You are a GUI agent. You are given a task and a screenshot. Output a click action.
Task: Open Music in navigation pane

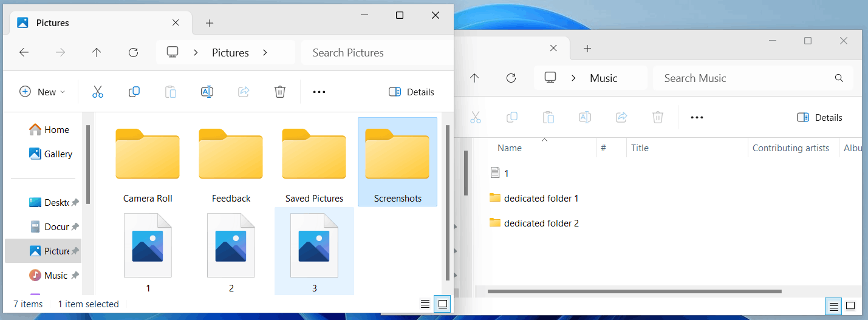tap(49, 275)
